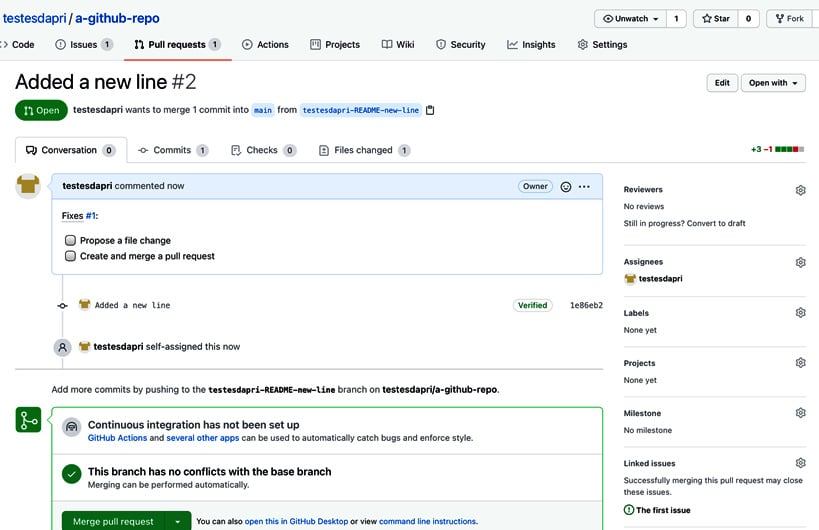Click the testesdapri-README-new-line branch label
The width and height of the screenshot is (819, 530).
360,110
